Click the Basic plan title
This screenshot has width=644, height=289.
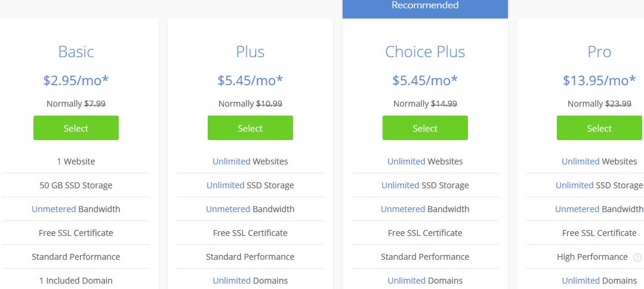coord(76,52)
